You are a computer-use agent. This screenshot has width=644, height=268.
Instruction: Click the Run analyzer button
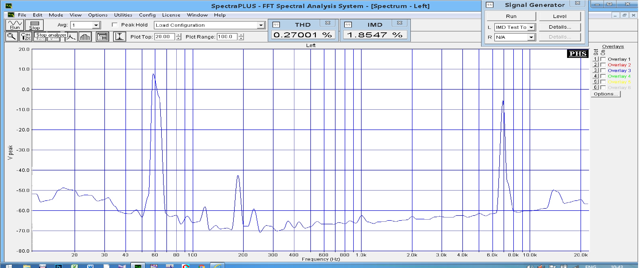[14, 25]
